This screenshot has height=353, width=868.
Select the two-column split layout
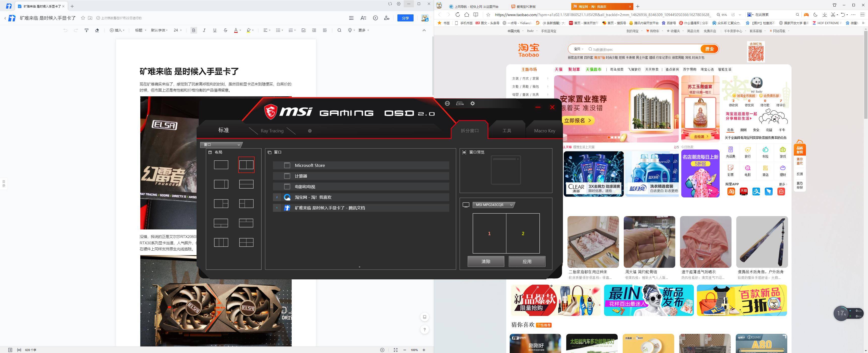246,165
